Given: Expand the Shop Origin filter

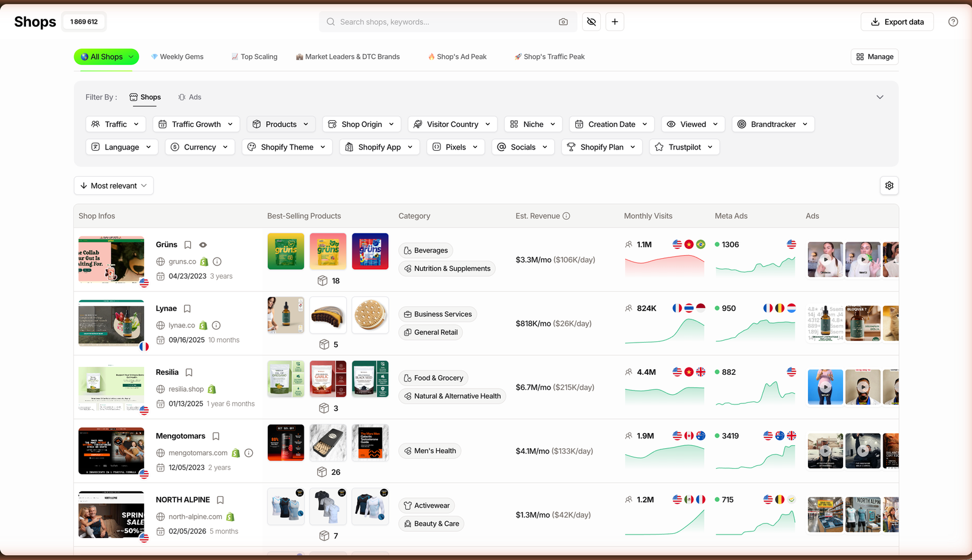Looking at the screenshot, I should click(x=361, y=124).
